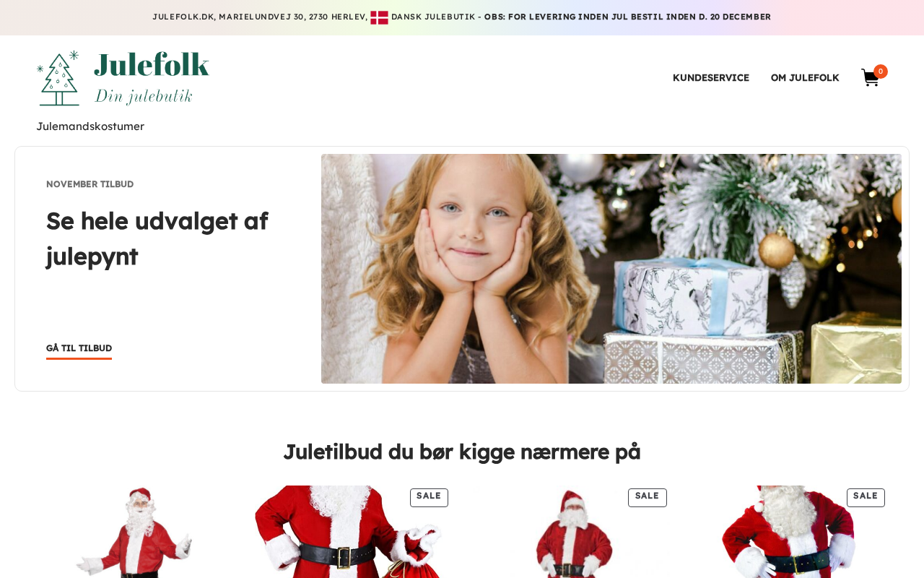924x578 pixels.
Task: Click the girl with gifts banner image
Action: pyautogui.click(x=611, y=269)
